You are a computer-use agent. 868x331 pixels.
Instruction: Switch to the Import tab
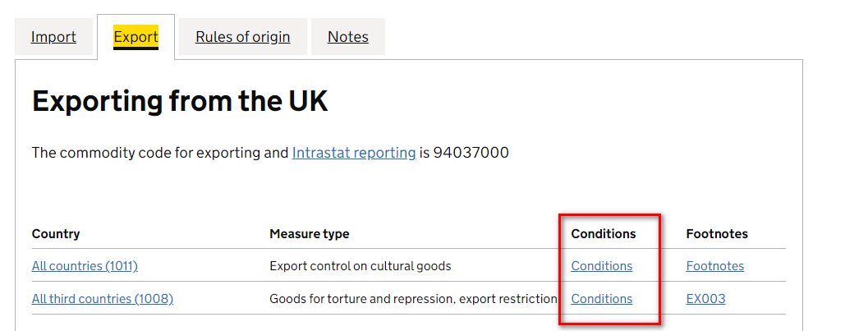click(x=53, y=37)
